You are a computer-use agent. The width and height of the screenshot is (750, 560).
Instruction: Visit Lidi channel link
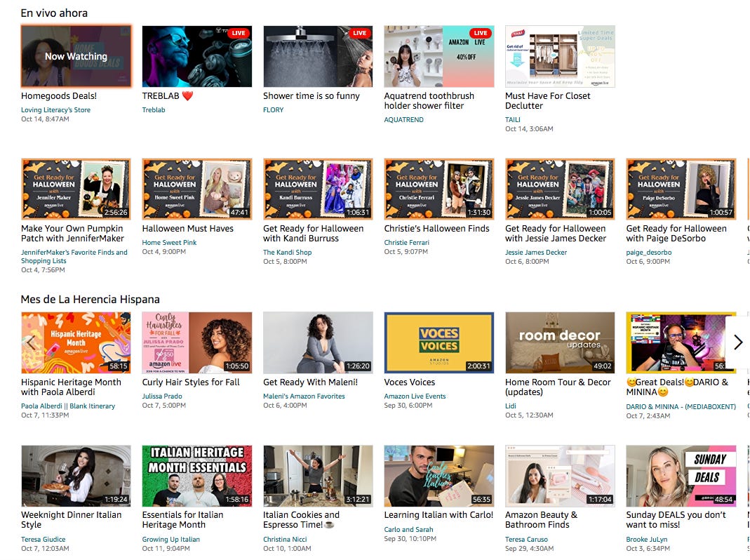510,406
